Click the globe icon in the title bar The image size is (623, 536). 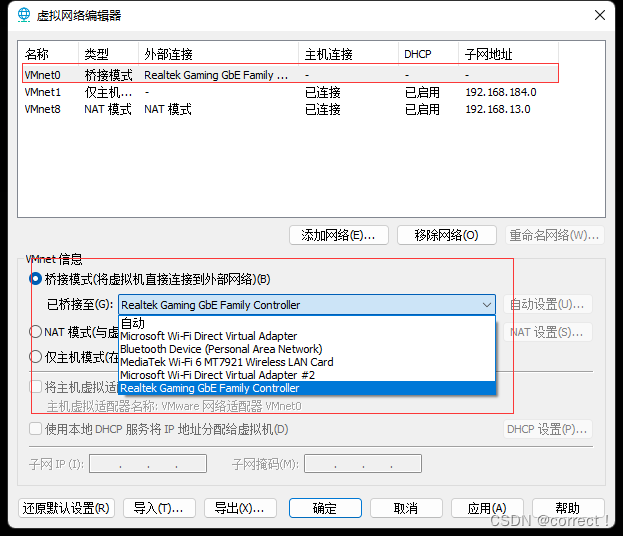click(x=24, y=15)
